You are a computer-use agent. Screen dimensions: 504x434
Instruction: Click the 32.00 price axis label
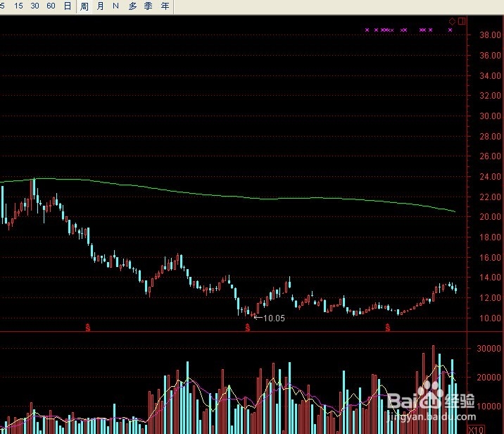pyautogui.click(x=490, y=96)
